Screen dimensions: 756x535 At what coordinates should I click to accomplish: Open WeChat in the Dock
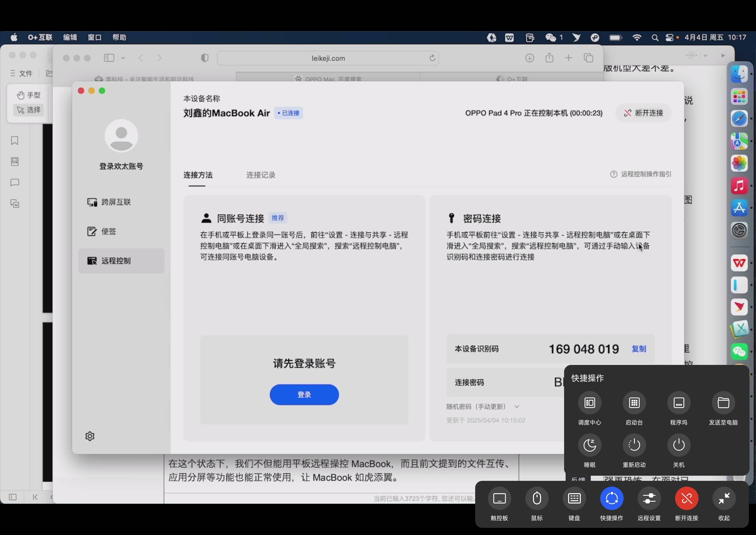[739, 352]
